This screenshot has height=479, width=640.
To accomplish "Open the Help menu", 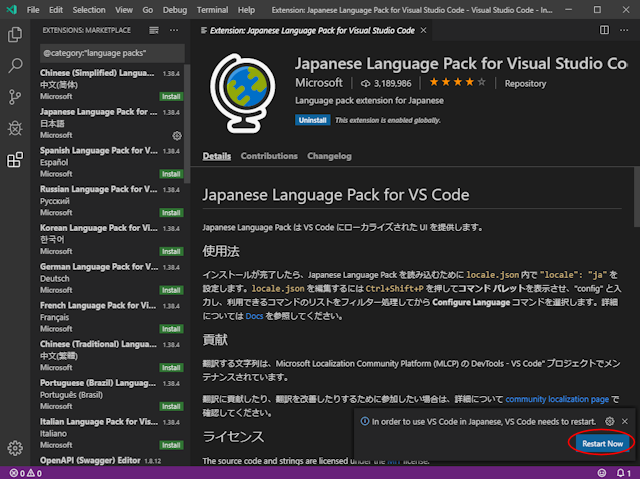I will [x=246, y=10].
